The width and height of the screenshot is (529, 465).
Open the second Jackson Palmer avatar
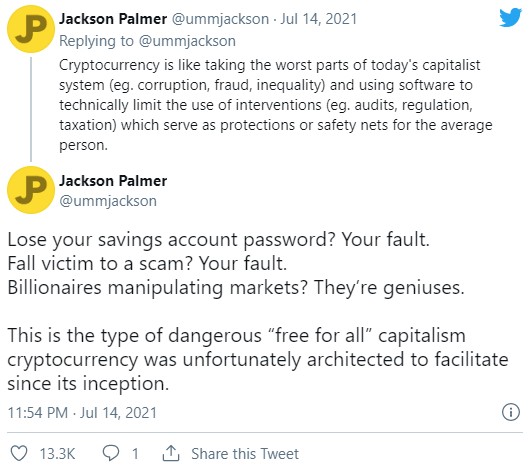31,190
